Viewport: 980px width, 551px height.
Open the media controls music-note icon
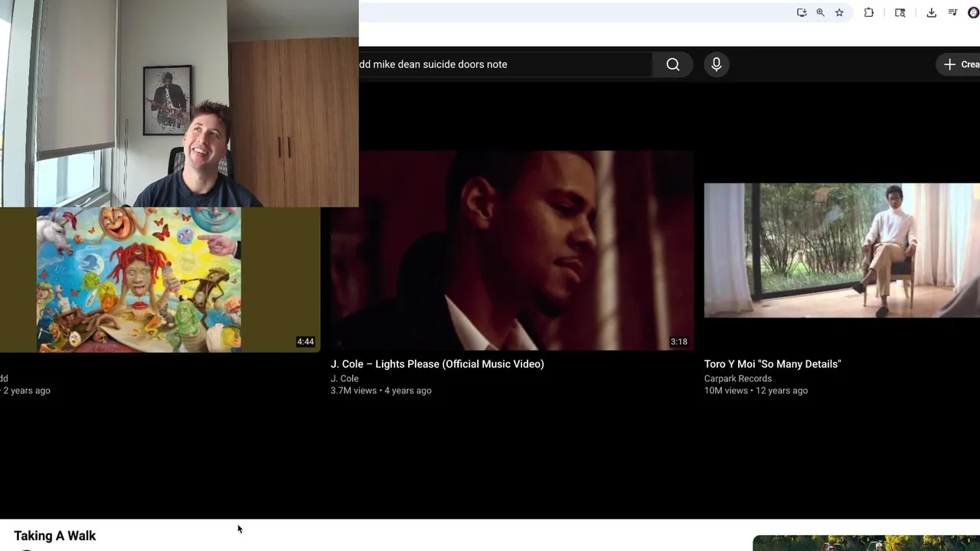(x=952, y=12)
